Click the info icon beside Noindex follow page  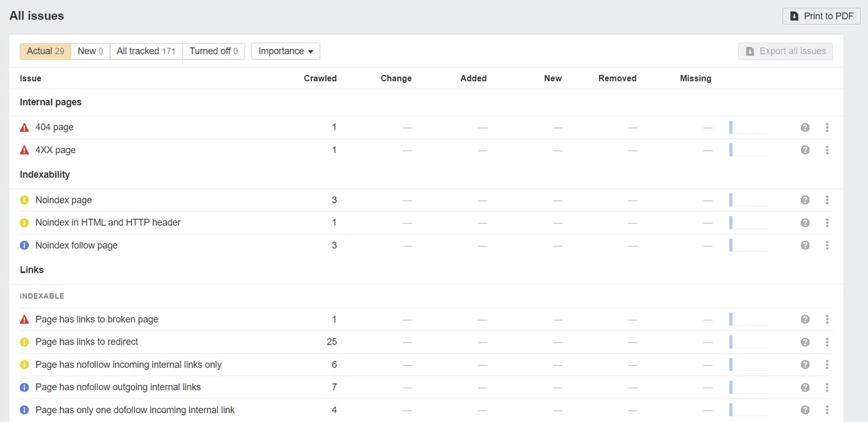click(x=24, y=245)
